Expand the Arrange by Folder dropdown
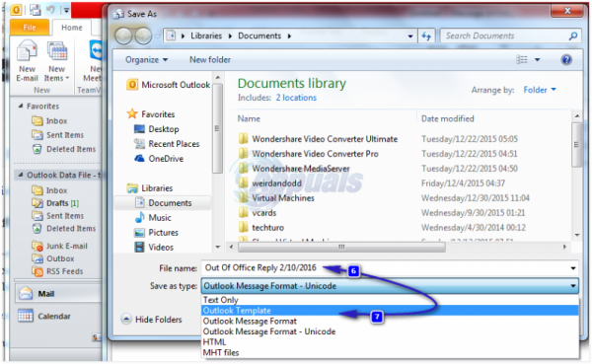Image resolution: width=592 pixels, height=364 pixels. click(540, 90)
